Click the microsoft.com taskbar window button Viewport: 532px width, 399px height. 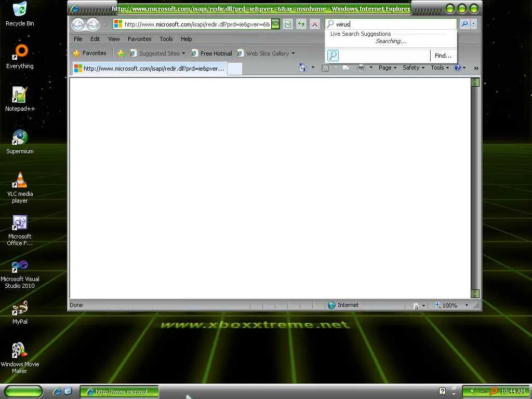[119, 392]
